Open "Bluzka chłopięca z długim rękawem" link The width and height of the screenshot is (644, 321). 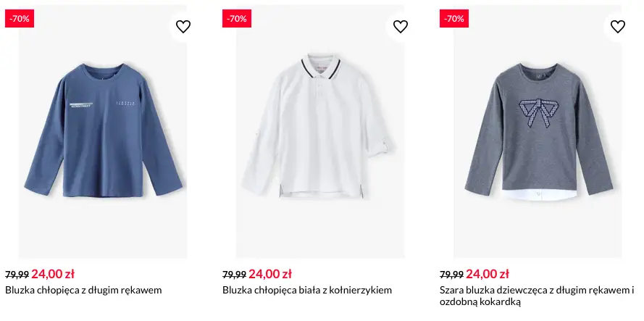point(83,291)
